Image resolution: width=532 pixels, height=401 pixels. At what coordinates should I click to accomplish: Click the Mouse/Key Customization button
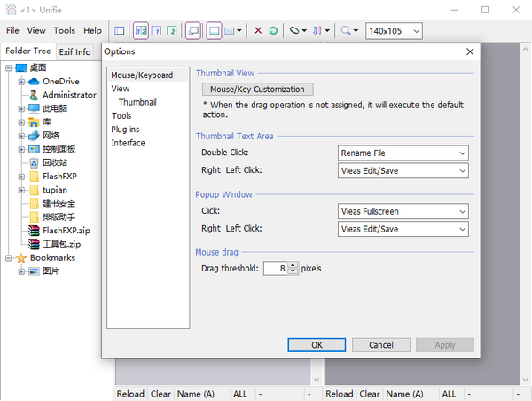tap(257, 90)
